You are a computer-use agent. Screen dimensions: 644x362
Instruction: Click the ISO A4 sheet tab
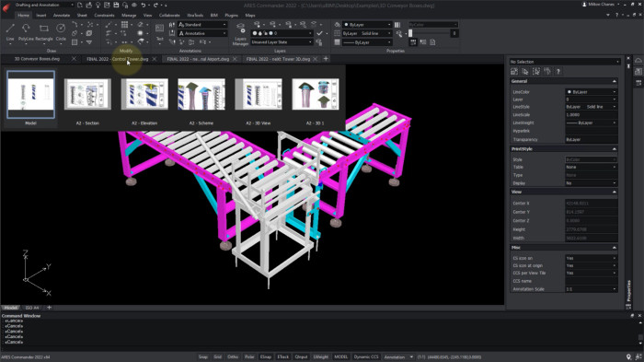[x=32, y=308]
